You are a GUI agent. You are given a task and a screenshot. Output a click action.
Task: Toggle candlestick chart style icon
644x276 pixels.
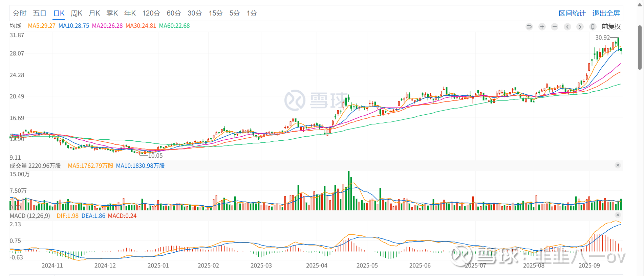pyautogui.click(x=593, y=27)
